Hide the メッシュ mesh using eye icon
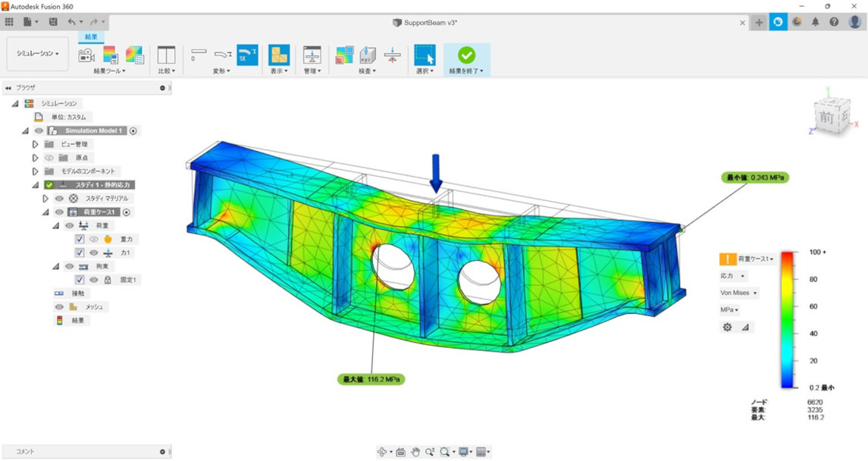The height and width of the screenshot is (461, 868). [x=59, y=307]
